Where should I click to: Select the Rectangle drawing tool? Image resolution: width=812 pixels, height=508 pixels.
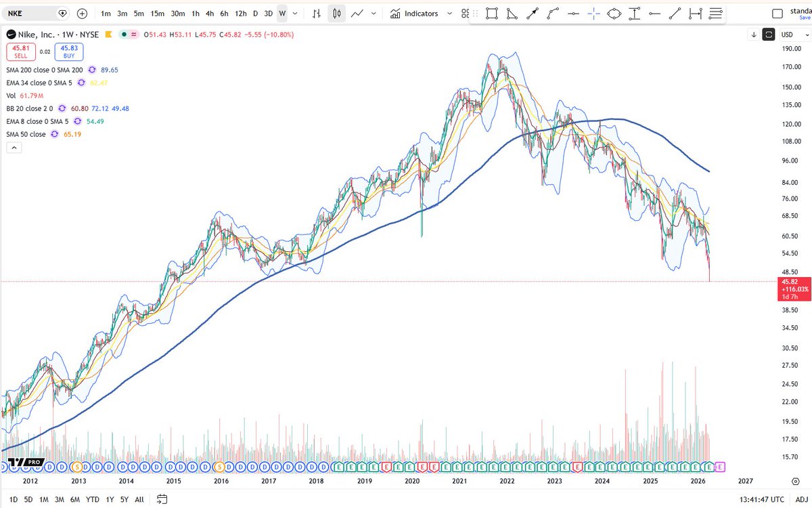492,13
